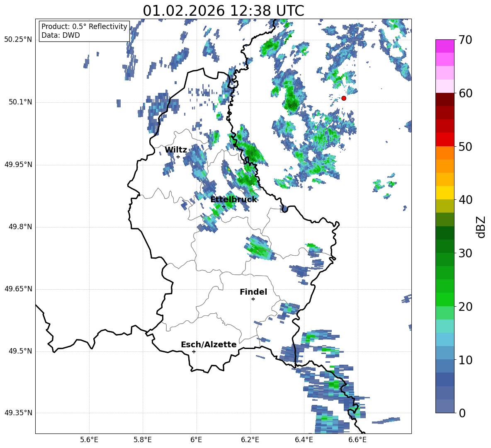This screenshot has width=491, height=448.
Task: Click the Findel station cross marker
Action: click(x=253, y=299)
